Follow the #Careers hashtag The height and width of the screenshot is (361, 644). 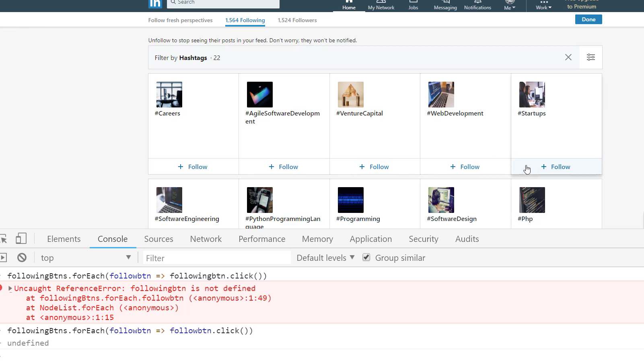193,167
